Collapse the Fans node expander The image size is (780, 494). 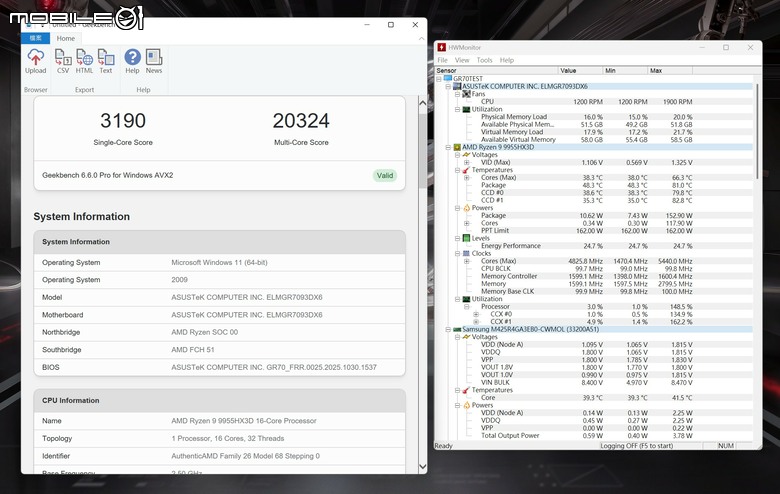coord(457,94)
